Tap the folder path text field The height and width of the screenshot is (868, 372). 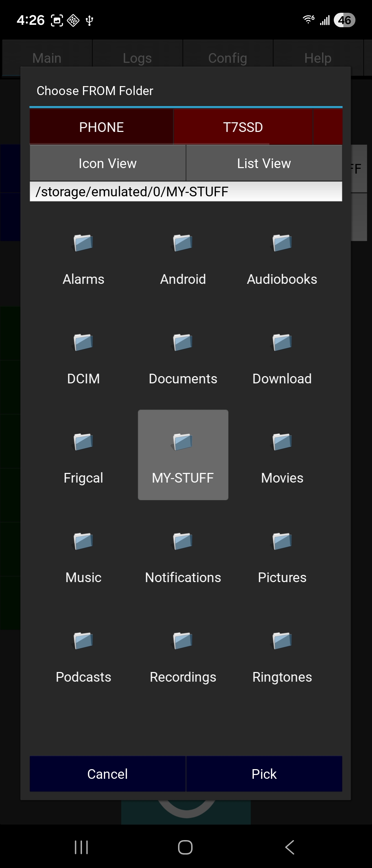(186, 192)
